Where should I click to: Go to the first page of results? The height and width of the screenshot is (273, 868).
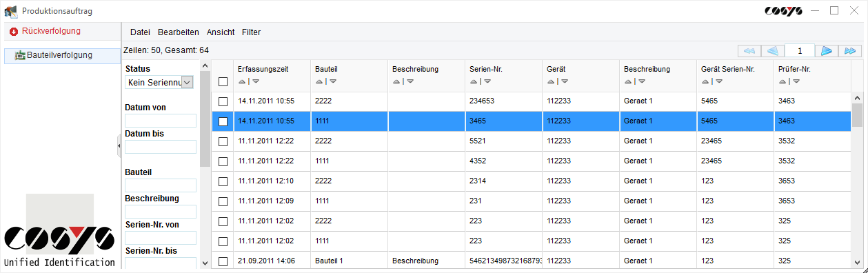[x=749, y=51]
